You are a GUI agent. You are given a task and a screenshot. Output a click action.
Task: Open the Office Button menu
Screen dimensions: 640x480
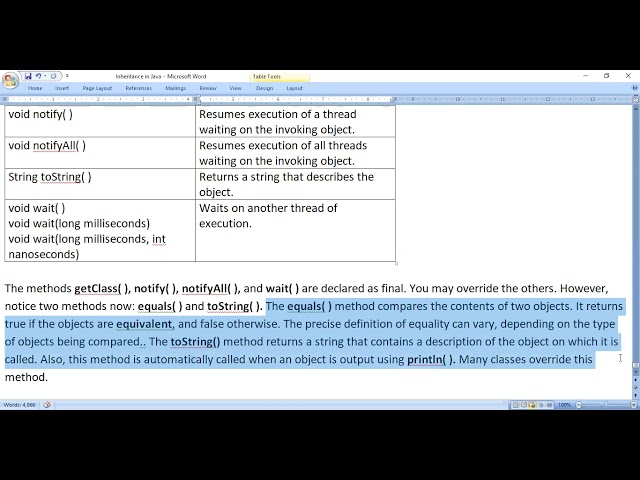coord(10,80)
